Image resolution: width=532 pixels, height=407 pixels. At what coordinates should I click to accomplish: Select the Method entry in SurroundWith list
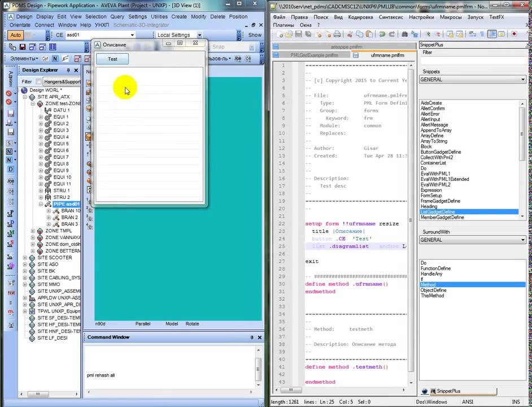[x=473, y=285]
